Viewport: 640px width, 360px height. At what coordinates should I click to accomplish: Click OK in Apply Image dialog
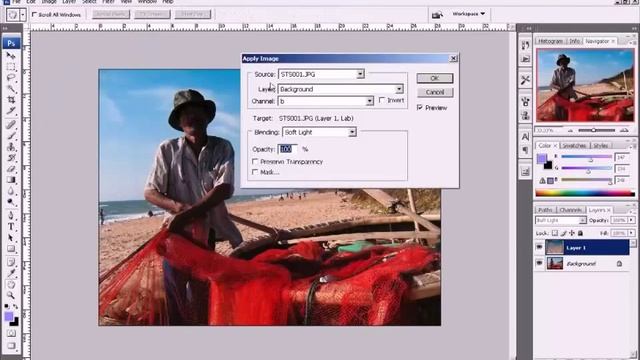pos(435,78)
